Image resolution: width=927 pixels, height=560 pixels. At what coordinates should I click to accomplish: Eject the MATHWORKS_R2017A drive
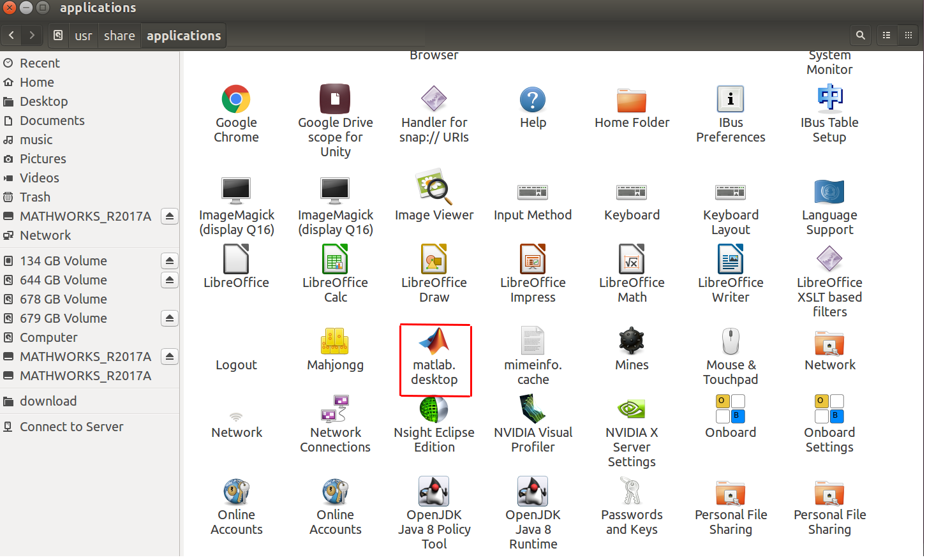click(x=169, y=216)
